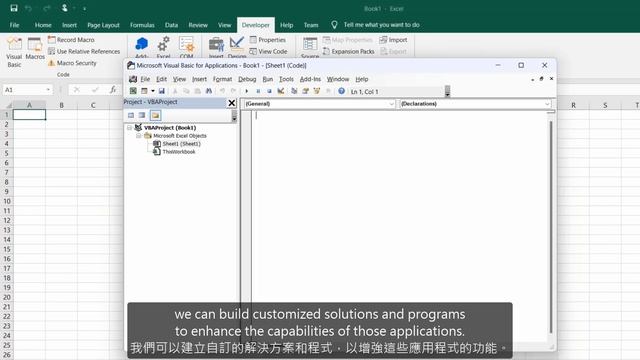Select row 10 header in Excel

tap(7, 201)
